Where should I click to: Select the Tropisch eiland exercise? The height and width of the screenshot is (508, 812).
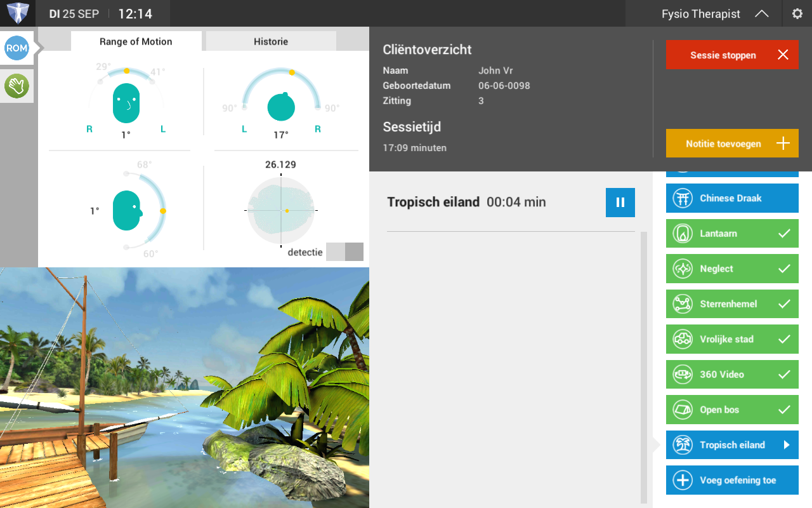(732, 444)
